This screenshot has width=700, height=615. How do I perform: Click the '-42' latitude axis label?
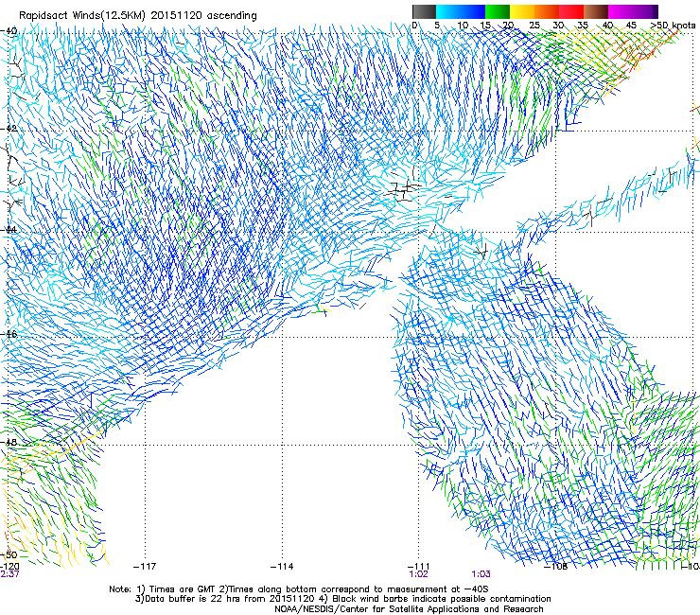pyautogui.click(x=9, y=129)
